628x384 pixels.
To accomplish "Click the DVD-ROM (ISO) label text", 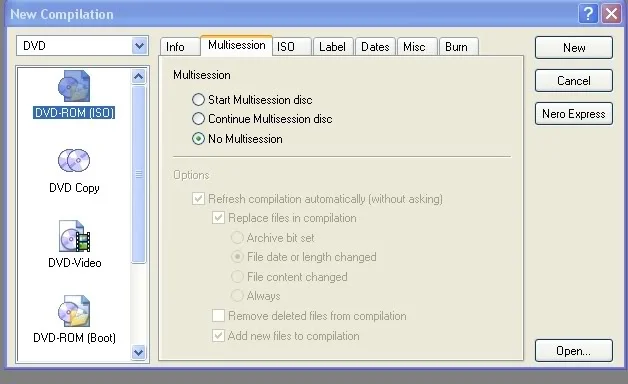I will pos(74,113).
